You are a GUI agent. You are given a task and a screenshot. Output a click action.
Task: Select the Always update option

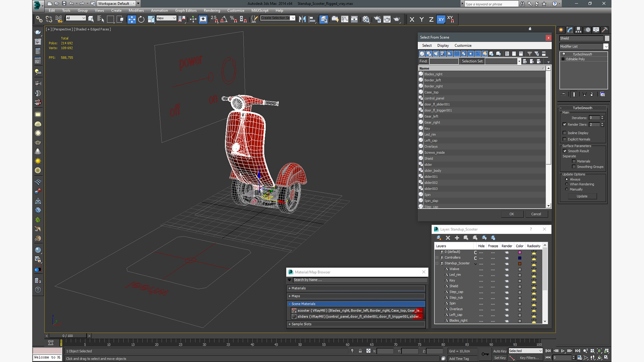pos(567,179)
